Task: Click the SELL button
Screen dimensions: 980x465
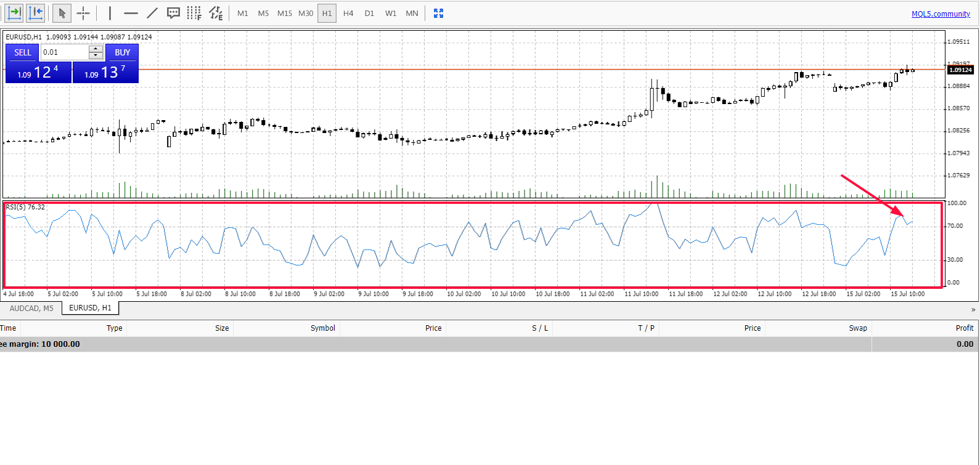Action: pos(23,52)
